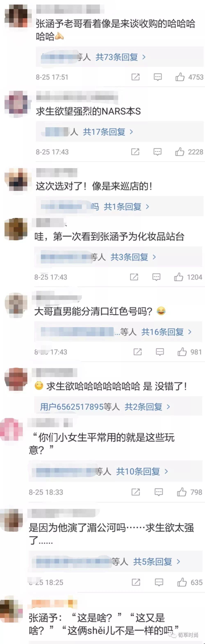Expand the 共16条回复 replies
The height and width of the screenshot is (644, 205).
tap(166, 332)
